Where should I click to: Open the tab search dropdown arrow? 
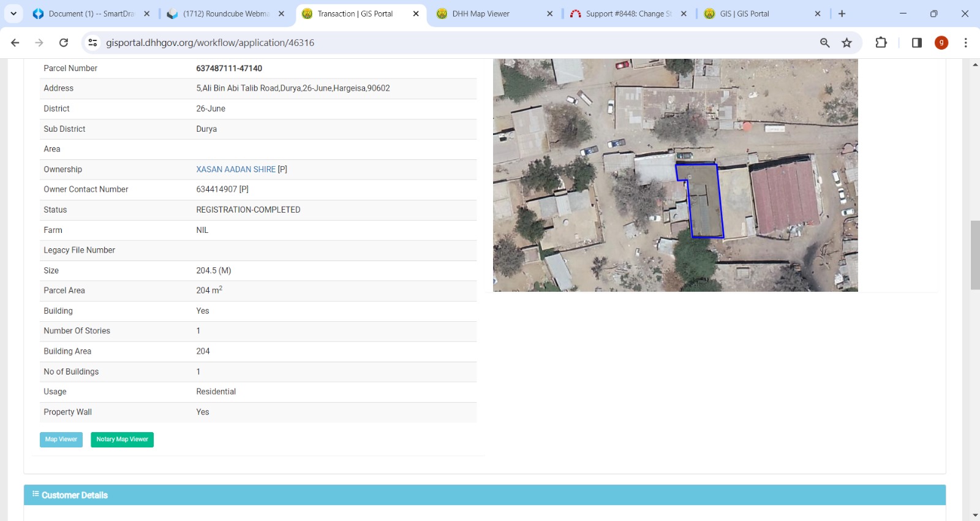point(13,13)
